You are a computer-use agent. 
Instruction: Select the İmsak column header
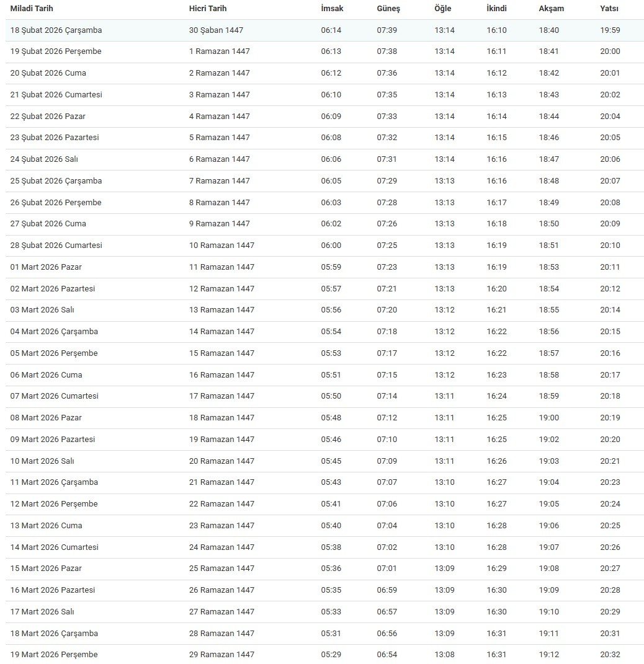click(332, 9)
